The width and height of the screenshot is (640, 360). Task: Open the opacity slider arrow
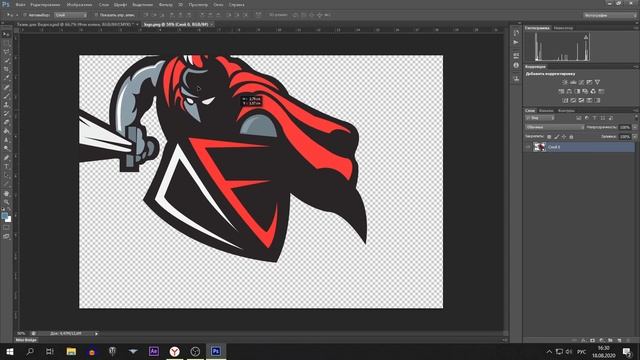tap(635, 127)
